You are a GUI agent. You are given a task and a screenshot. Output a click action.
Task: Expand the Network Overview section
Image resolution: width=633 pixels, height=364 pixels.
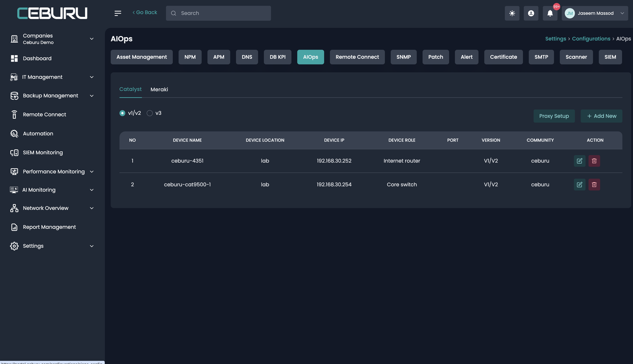92,208
